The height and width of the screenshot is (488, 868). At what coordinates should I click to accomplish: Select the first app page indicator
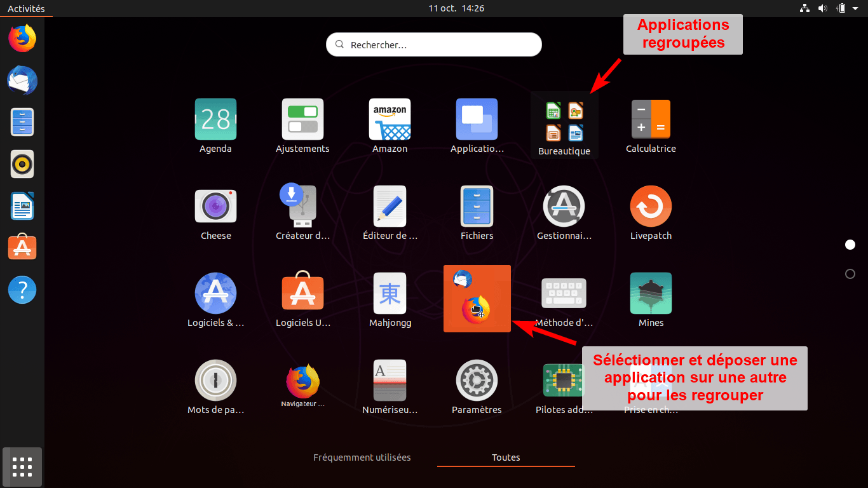pos(850,245)
